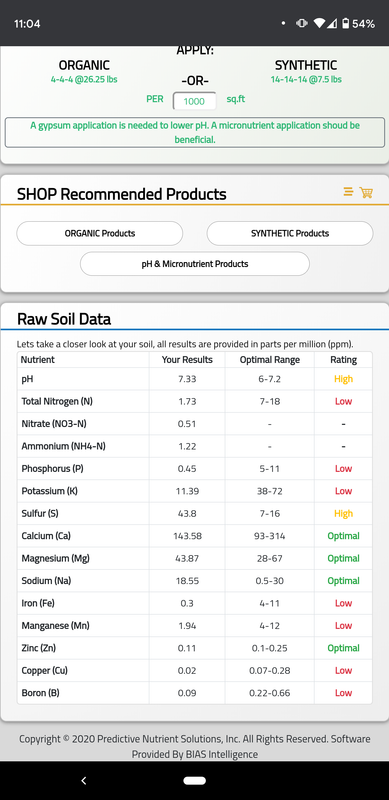Tap the battery icon in status bar

click(346, 23)
